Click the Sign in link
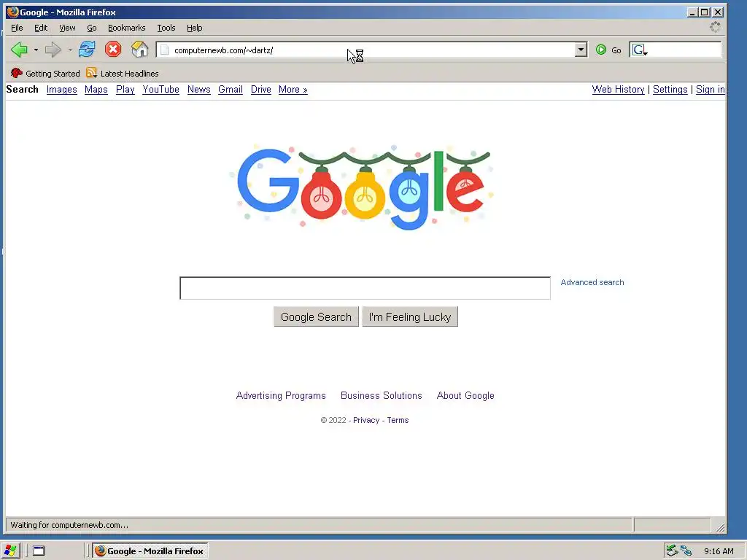The image size is (747, 560). 711,90
